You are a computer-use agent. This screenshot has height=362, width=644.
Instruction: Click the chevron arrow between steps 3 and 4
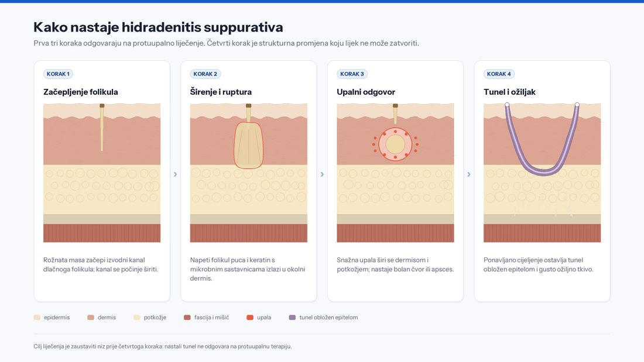click(468, 174)
